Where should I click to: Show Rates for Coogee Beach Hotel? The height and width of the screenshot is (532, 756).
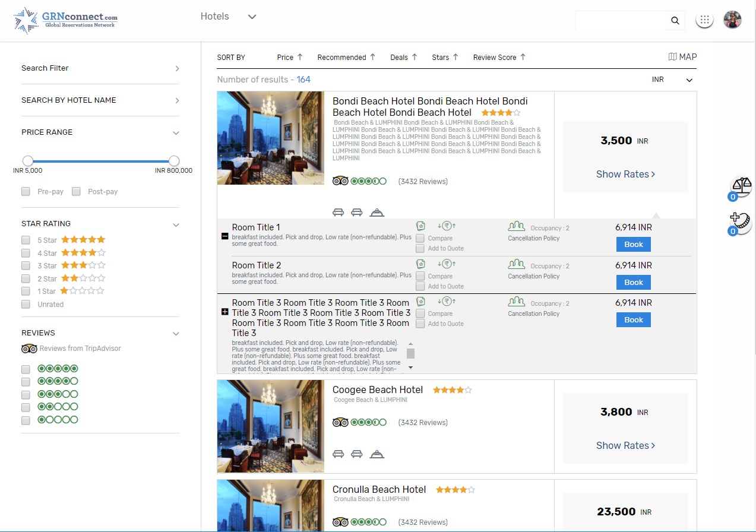(x=625, y=445)
